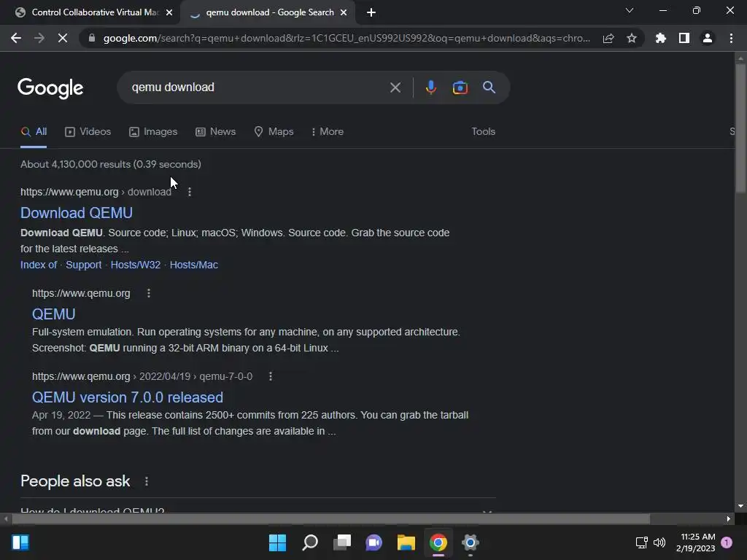Select the All results tab
The image size is (747, 560).
[34, 132]
